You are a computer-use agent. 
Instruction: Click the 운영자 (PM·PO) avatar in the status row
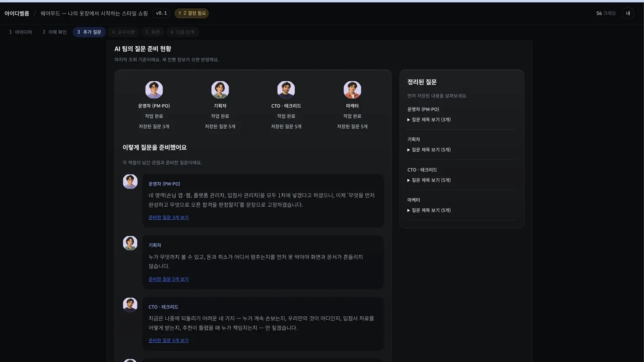tap(154, 90)
